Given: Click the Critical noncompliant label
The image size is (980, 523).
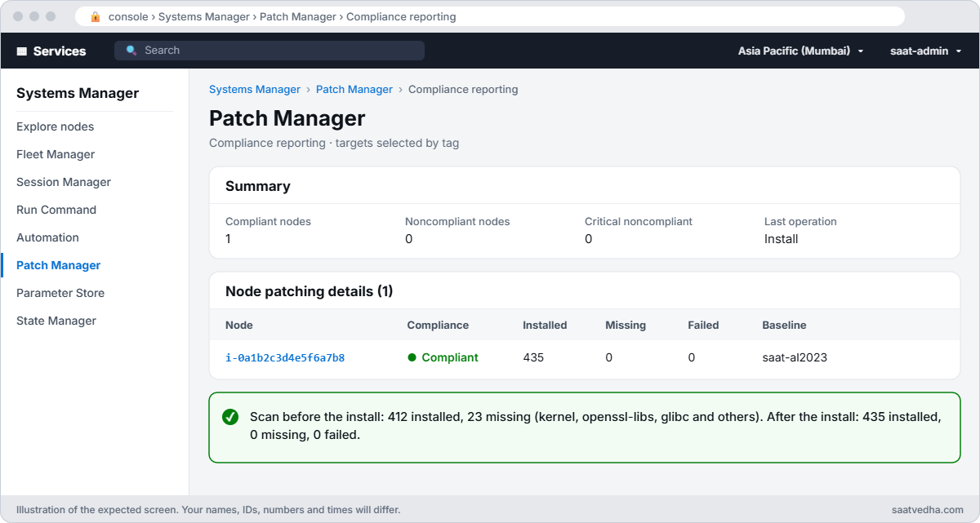Looking at the screenshot, I should point(639,221).
